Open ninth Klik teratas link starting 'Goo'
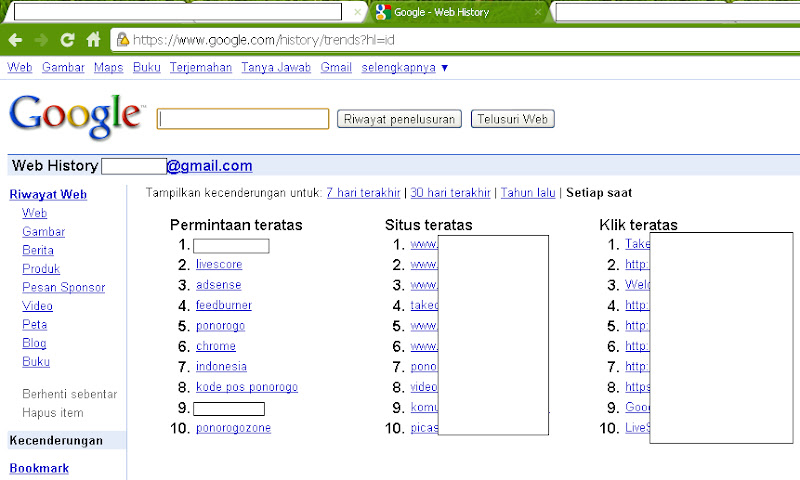This screenshot has width=800, height=480. (637, 407)
